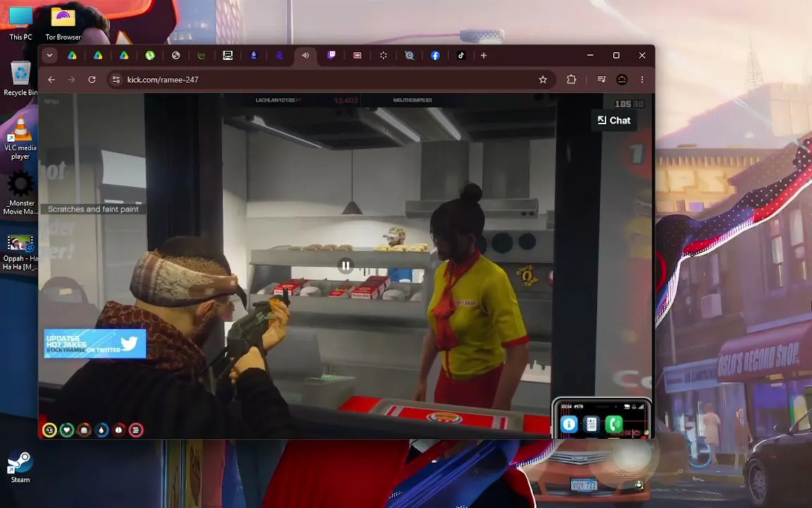Switch to the Facebook tab
This screenshot has height=508, width=812.
(435, 56)
